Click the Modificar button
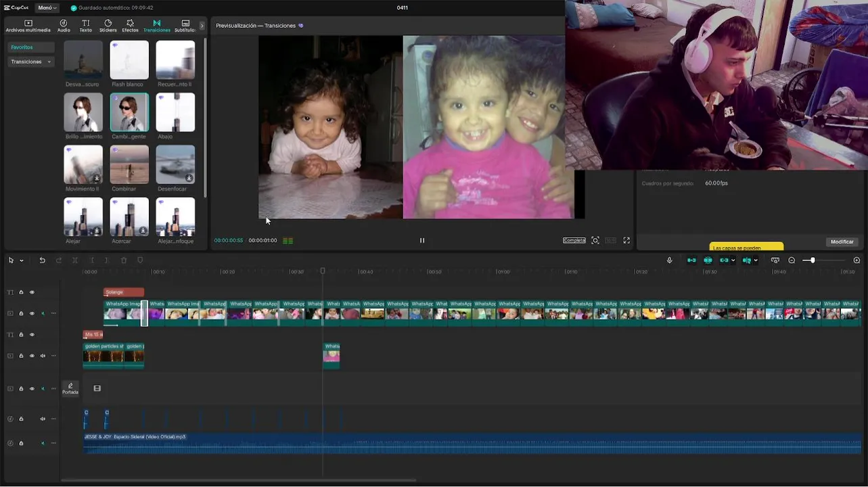 (x=842, y=241)
